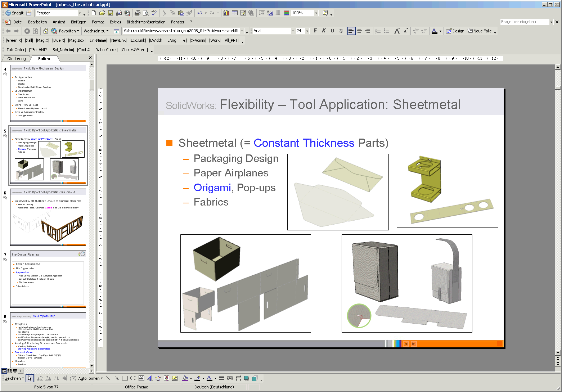Screen dimensions: 562x392
Task: Toggle text shadow
Action: coord(341,31)
